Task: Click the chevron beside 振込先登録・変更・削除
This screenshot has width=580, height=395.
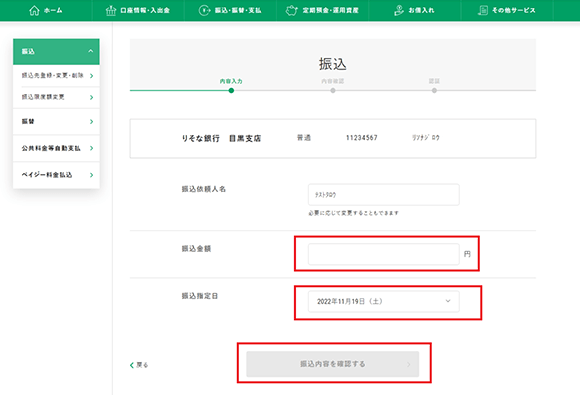Action: click(91, 76)
